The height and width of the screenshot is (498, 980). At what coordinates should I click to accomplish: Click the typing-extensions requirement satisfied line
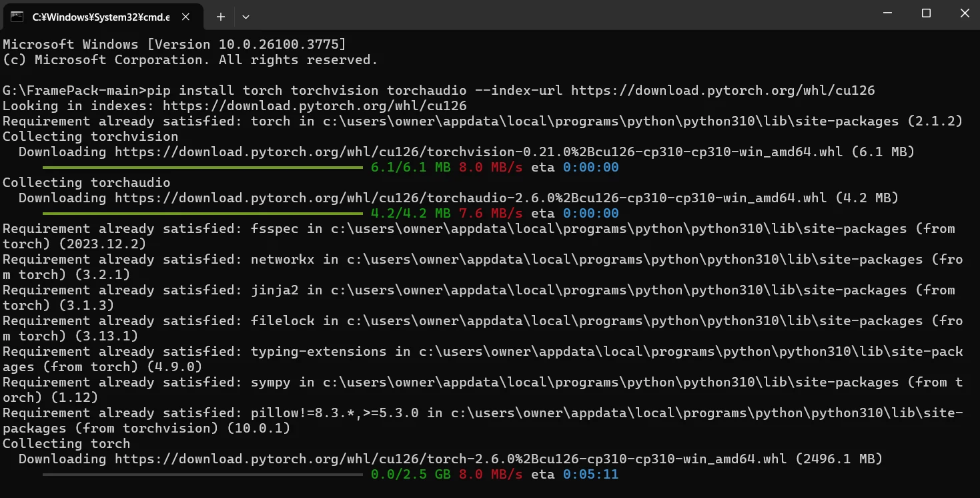483,359
